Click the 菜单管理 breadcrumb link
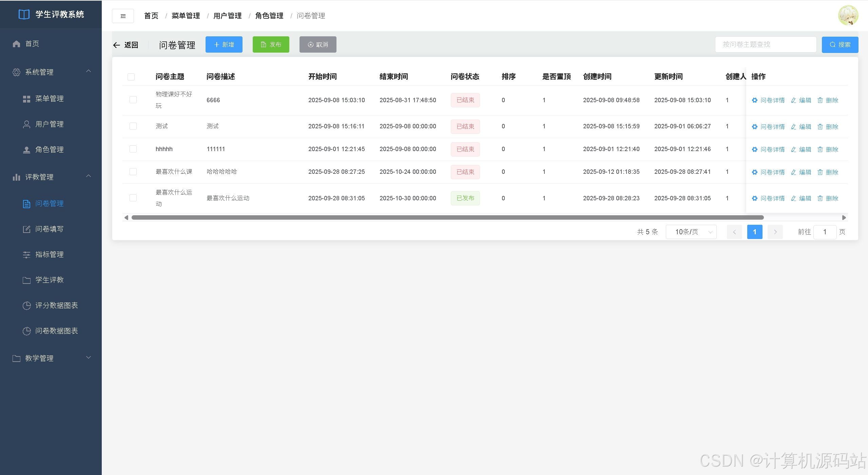Image resolution: width=868 pixels, height=475 pixels. point(186,16)
